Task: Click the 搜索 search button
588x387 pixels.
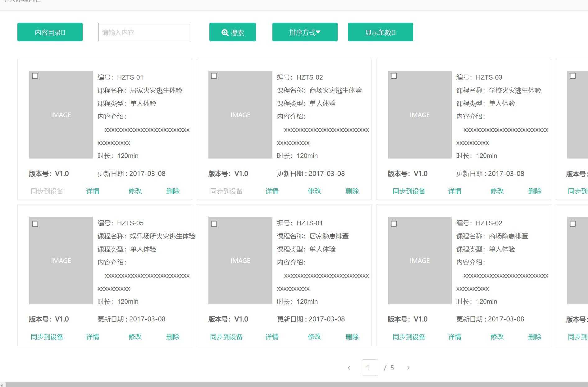Action: [x=233, y=32]
